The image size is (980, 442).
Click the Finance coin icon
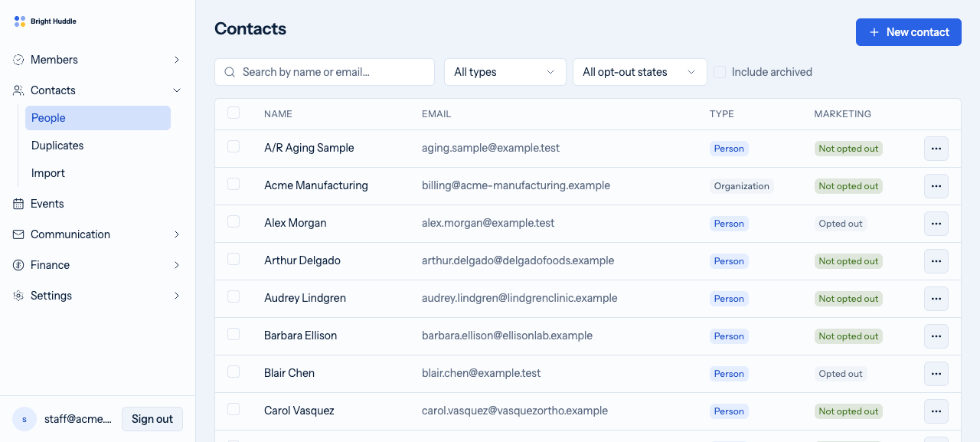point(18,265)
